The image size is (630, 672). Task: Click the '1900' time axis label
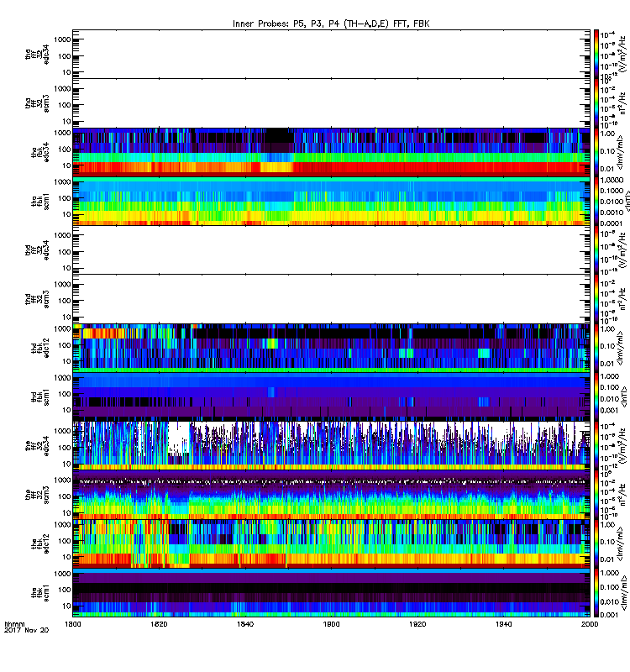[331, 623]
